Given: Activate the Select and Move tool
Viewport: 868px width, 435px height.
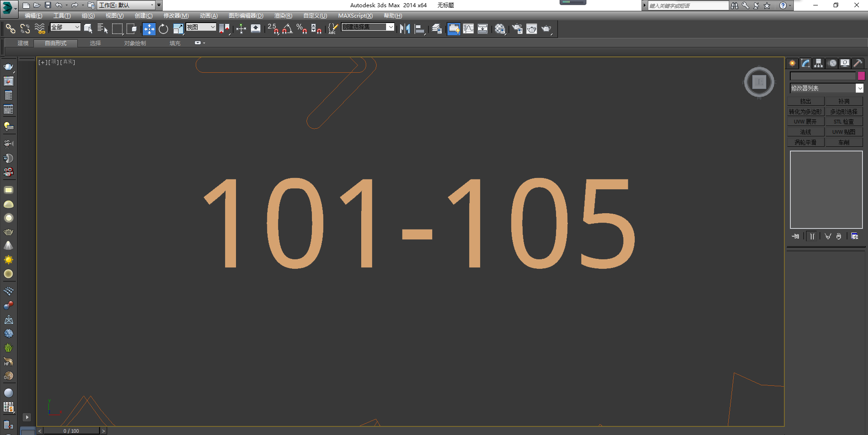Looking at the screenshot, I should [x=149, y=29].
